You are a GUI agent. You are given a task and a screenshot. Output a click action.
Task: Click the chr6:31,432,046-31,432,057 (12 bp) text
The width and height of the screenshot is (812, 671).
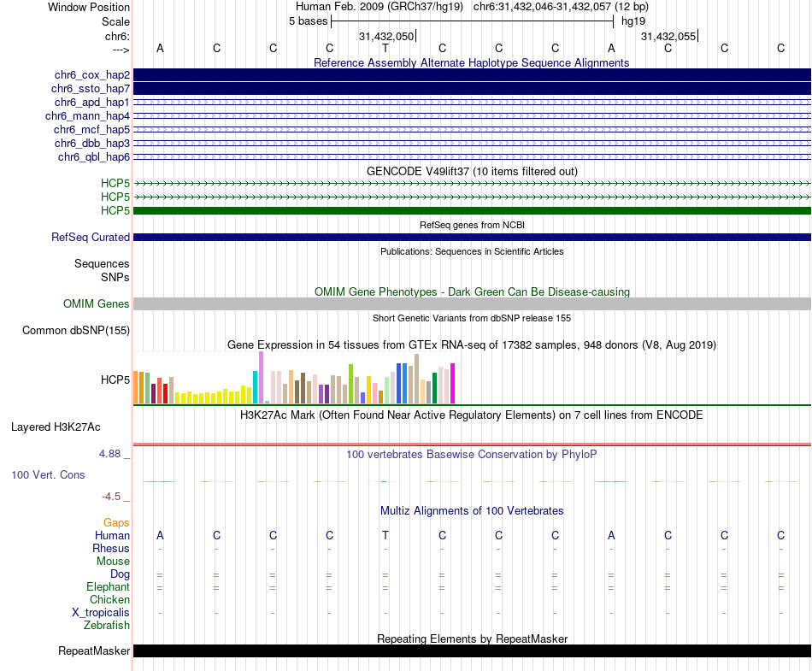(x=561, y=7)
